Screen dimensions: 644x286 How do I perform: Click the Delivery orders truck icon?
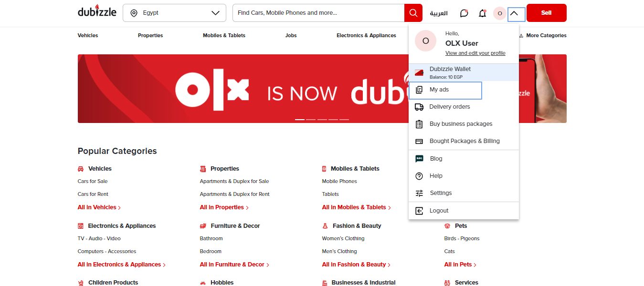click(x=419, y=107)
